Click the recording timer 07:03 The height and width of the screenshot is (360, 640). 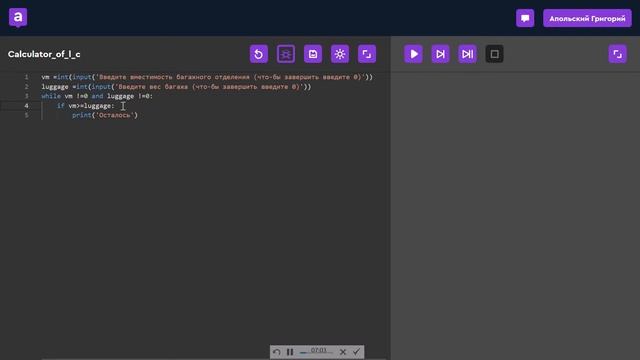tap(319, 350)
